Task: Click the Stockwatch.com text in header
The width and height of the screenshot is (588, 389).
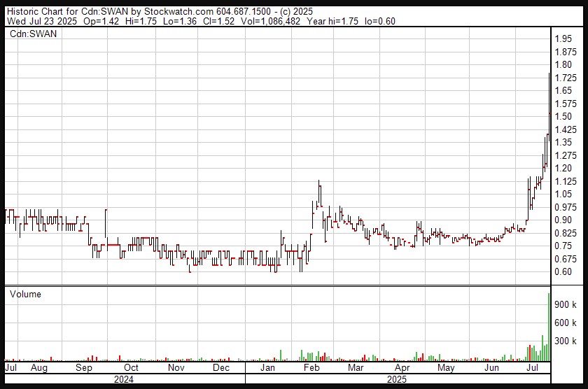Action: (x=179, y=11)
